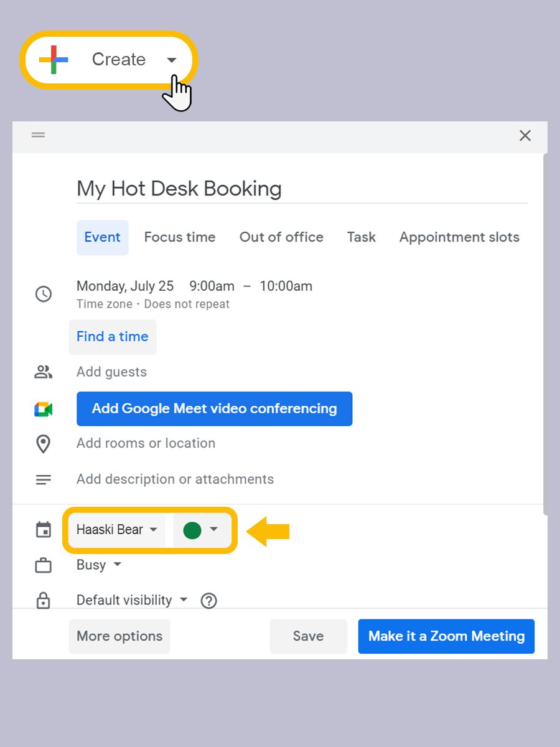This screenshot has width=560, height=747.
Task: Click the Google Meet camera icon
Action: click(x=43, y=409)
